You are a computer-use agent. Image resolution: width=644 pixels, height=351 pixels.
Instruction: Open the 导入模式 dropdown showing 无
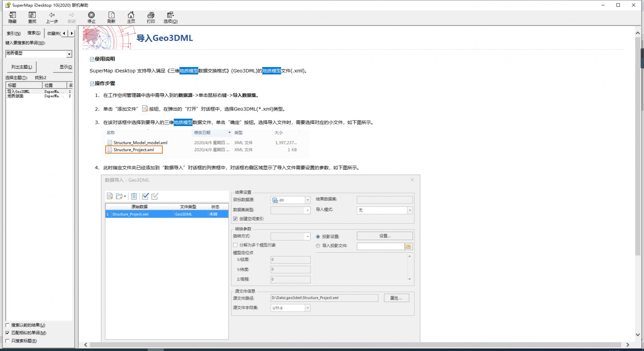(410, 210)
